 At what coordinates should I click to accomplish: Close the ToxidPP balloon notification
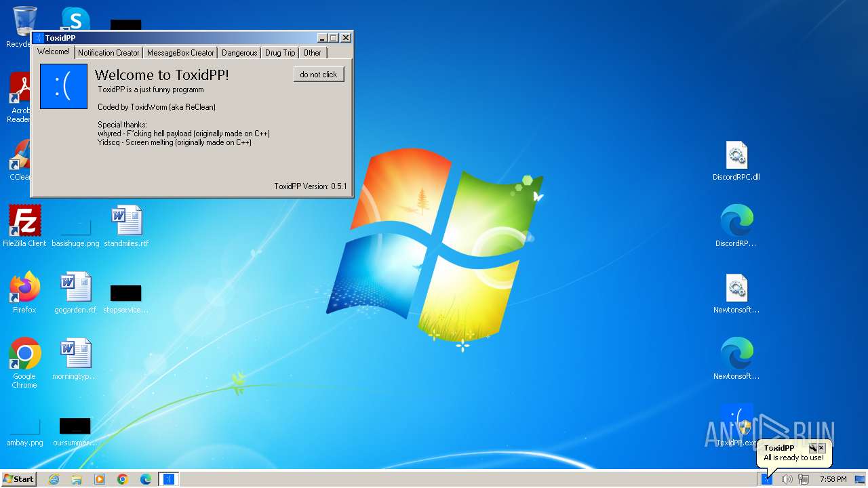[x=821, y=448]
